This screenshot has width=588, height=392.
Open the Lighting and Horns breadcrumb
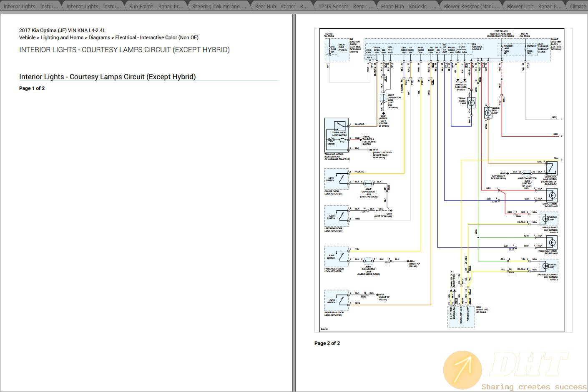tap(62, 37)
